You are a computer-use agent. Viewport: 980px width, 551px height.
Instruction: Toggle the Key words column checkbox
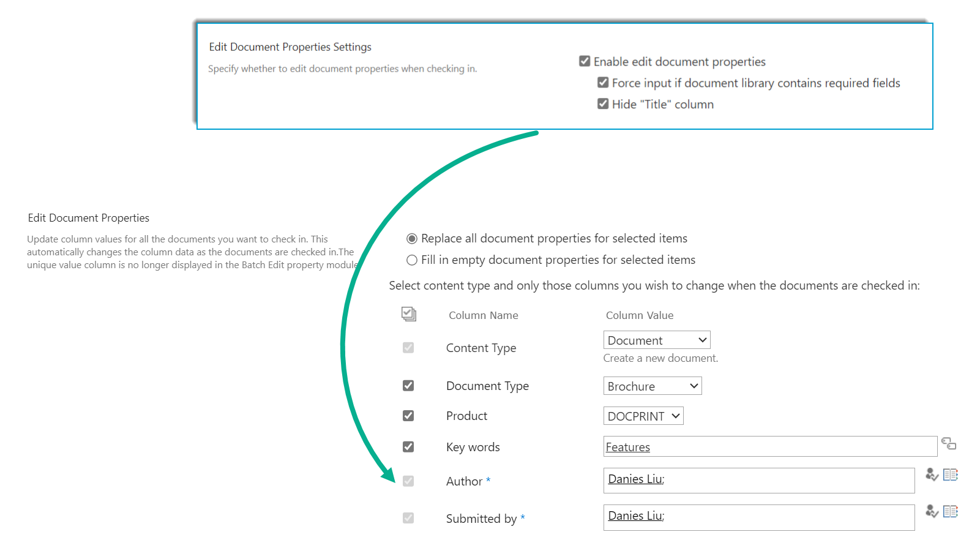point(408,447)
